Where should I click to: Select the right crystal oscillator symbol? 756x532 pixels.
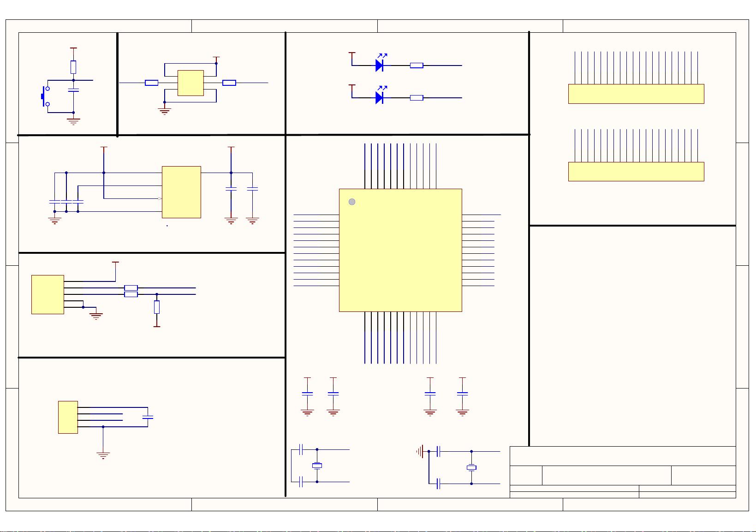(x=471, y=468)
